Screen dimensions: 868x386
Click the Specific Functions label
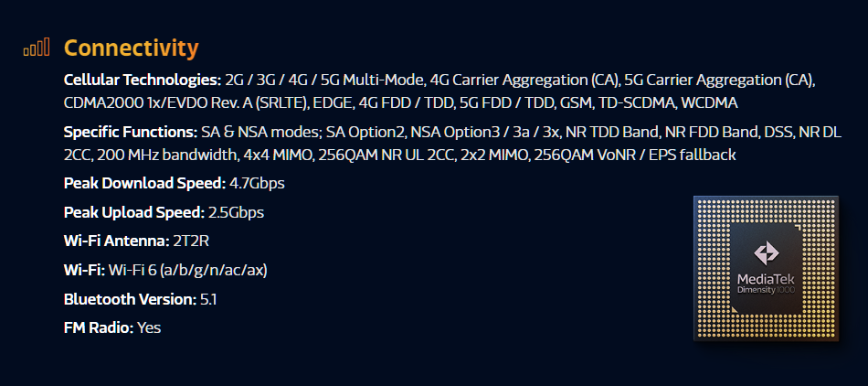(130, 132)
